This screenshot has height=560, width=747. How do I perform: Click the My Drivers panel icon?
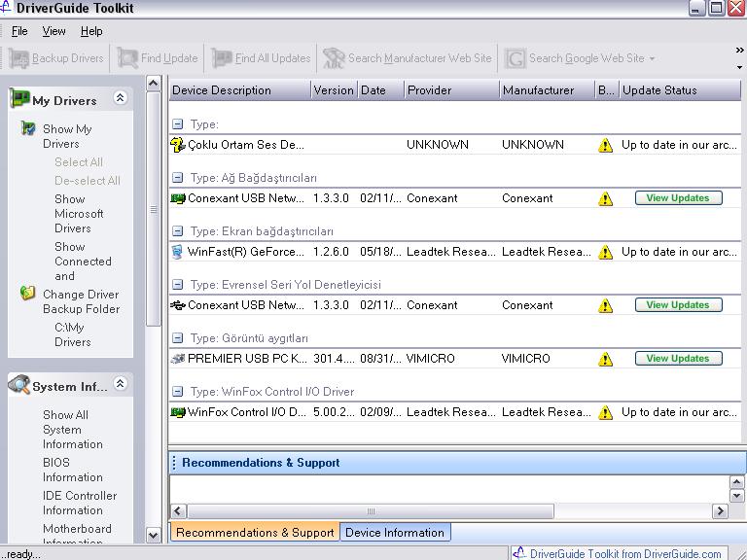pos(19,98)
